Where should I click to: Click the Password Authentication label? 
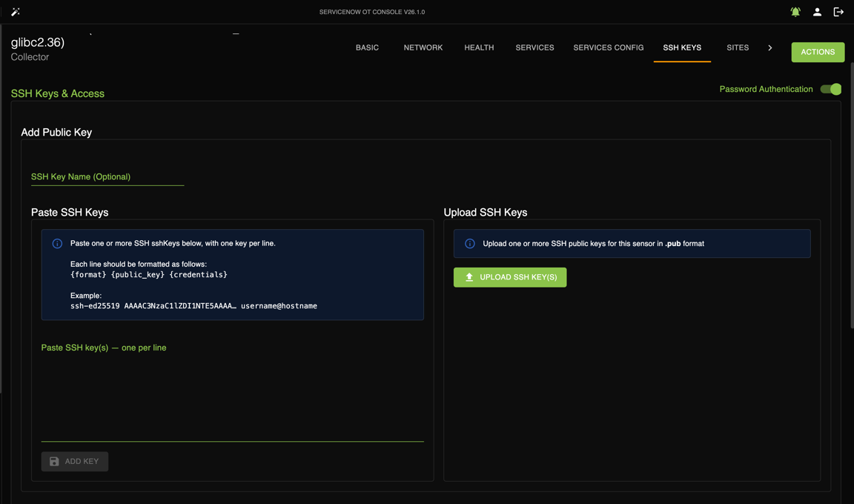[766, 89]
